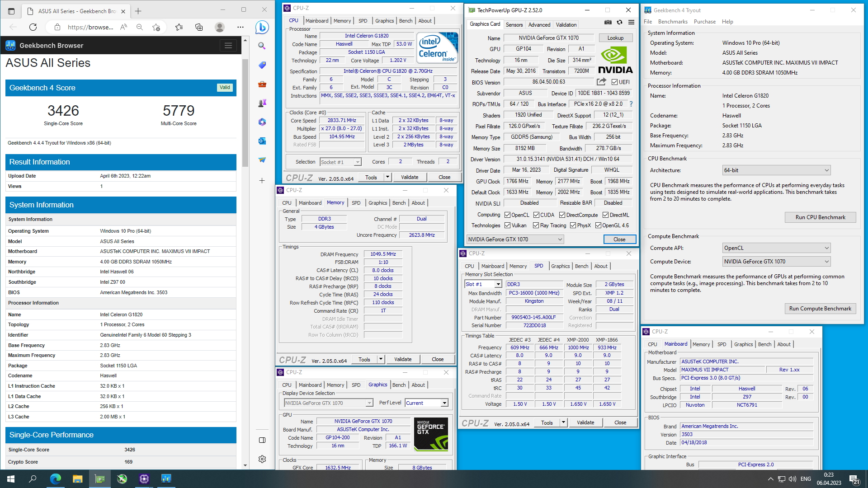The image size is (868, 488).
Task: Open Compute API OpenCL dropdown
Action: coord(776,248)
